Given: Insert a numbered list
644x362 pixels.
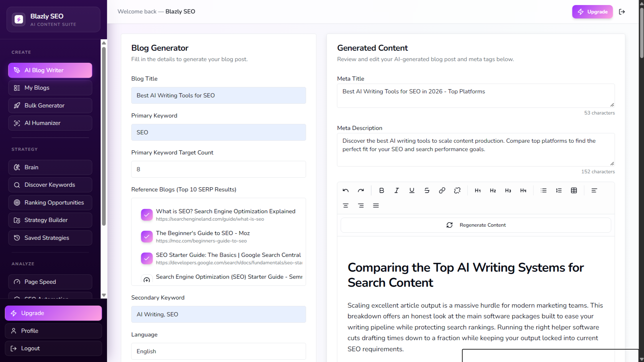Looking at the screenshot, I should (x=559, y=190).
